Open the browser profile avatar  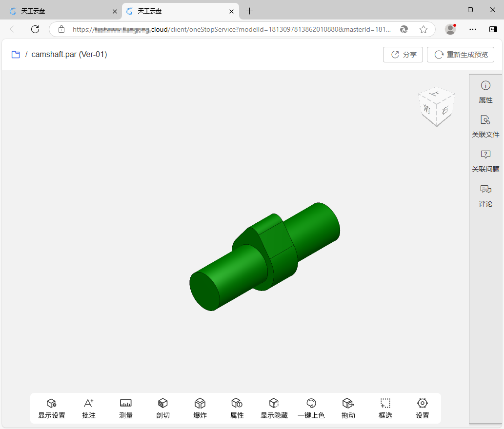(450, 29)
